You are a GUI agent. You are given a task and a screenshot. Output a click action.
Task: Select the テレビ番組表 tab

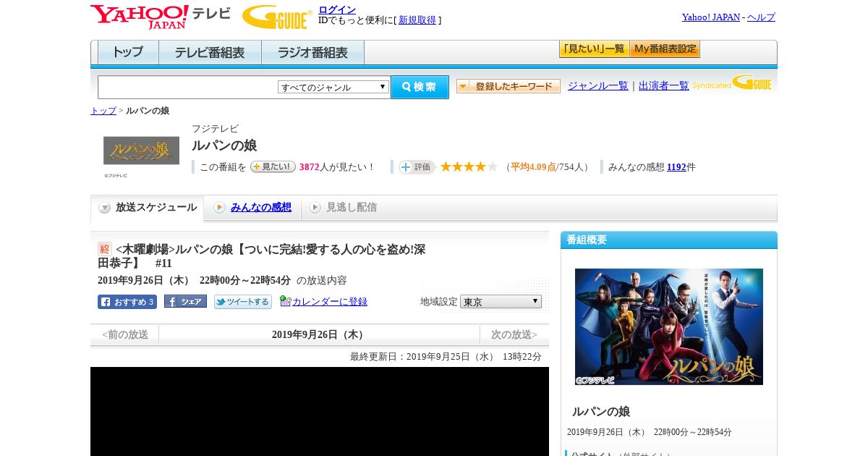point(210,53)
